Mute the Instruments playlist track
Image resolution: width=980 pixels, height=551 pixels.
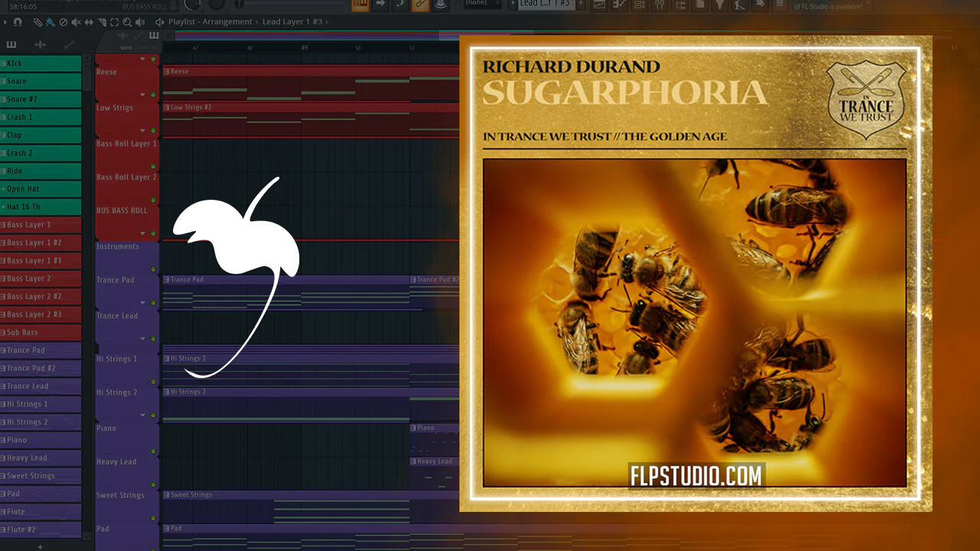point(153,269)
